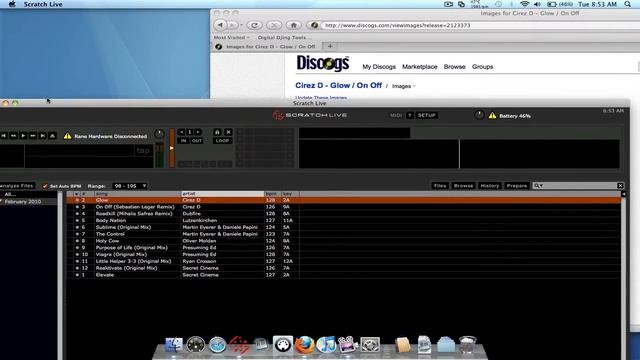Select track Little Helper 3-3 (Original Mix)

point(344,261)
